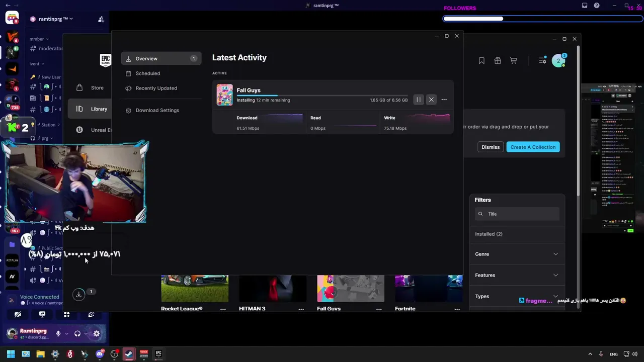644x362 pixels.
Task: Select the Installed (2) filter
Action: (517, 234)
